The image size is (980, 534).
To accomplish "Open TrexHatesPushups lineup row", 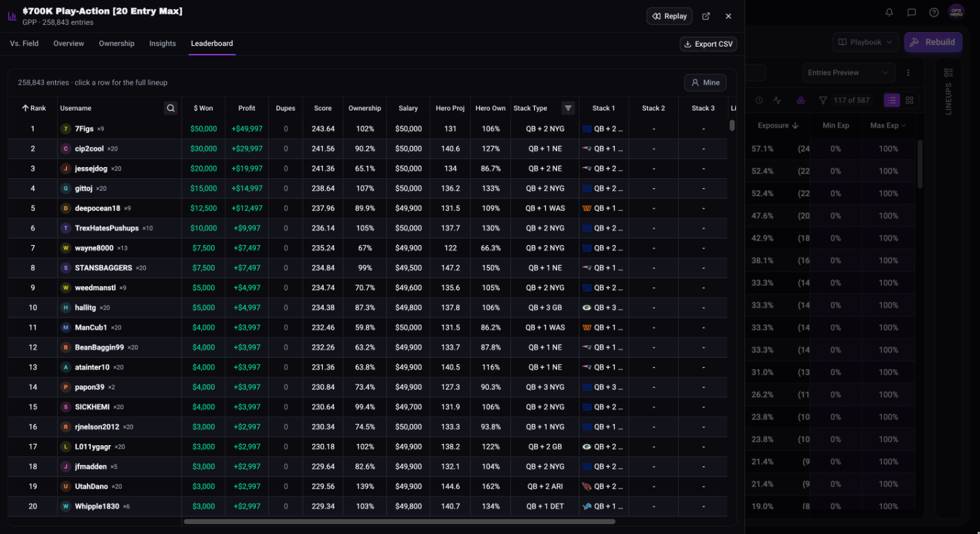I will tap(368, 228).
